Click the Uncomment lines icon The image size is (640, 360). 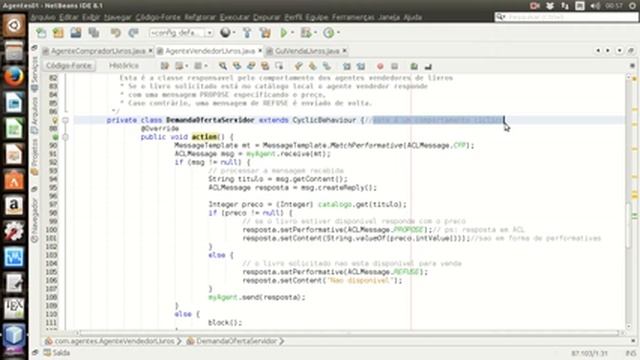[428, 66]
